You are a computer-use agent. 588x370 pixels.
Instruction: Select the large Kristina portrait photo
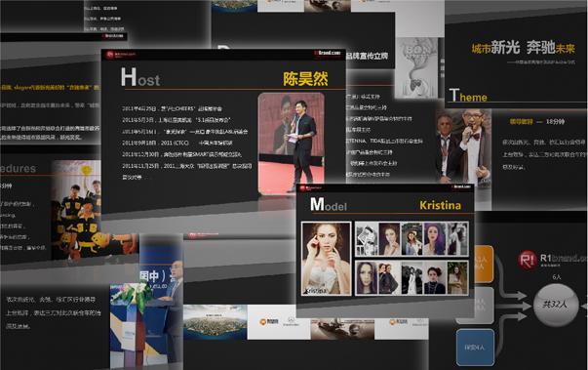click(x=327, y=259)
